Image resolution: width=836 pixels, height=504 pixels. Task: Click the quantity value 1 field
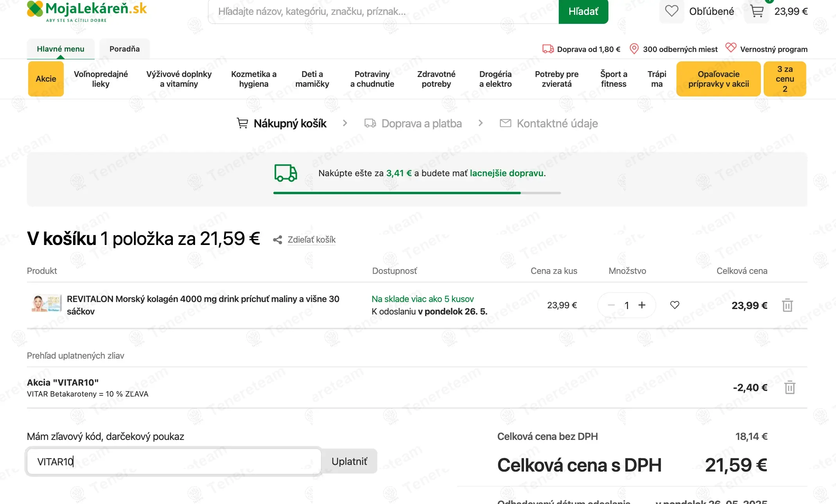point(626,306)
